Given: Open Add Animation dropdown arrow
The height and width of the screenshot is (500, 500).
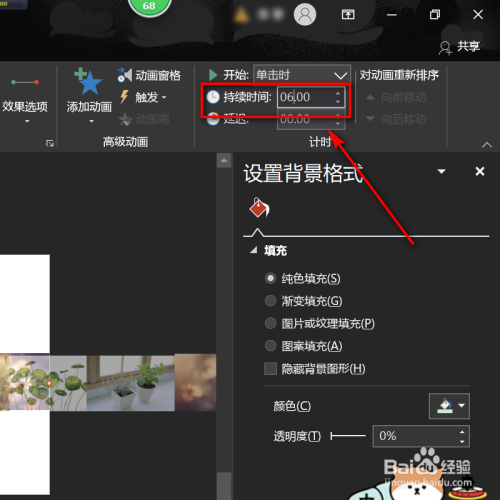Looking at the screenshot, I should (91, 121).
